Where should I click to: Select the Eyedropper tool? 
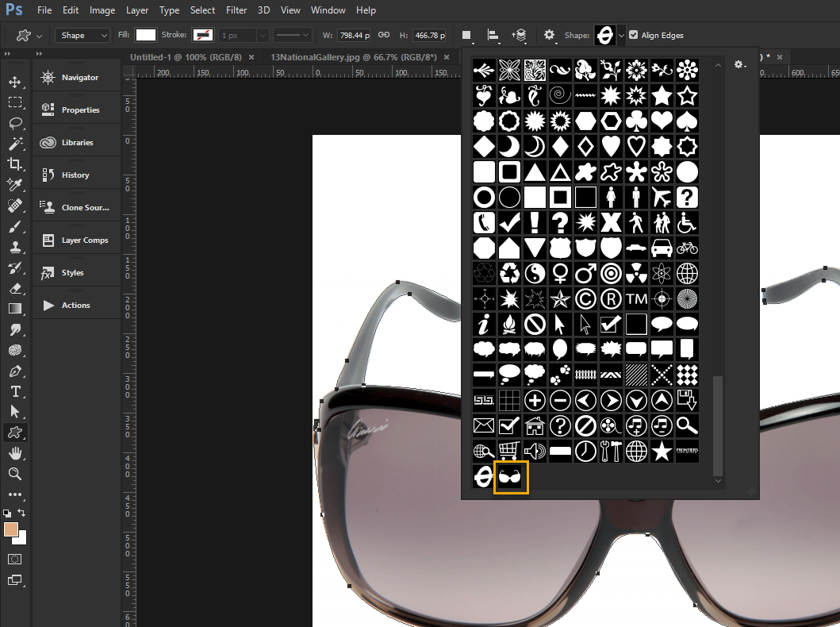click(15, 185)
